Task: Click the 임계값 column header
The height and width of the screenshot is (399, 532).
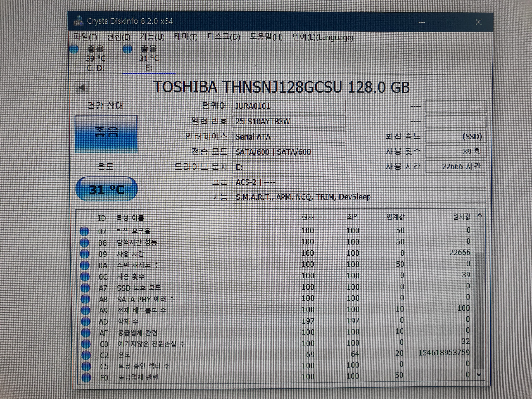Action: point(395,217)
